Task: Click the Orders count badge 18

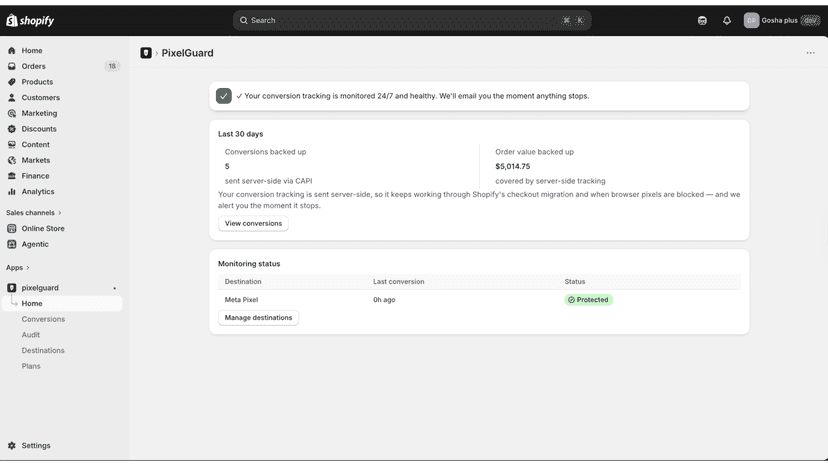Action: 112,66
